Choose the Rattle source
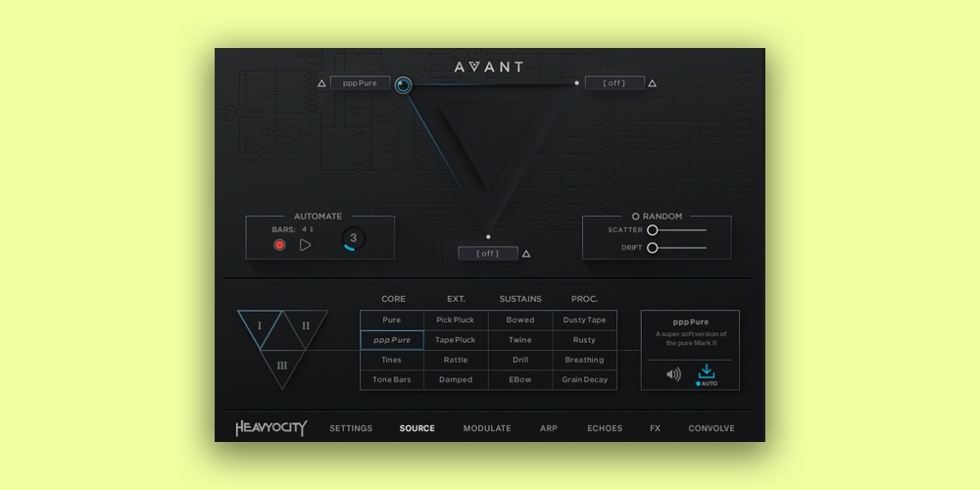 coord(456,360)
